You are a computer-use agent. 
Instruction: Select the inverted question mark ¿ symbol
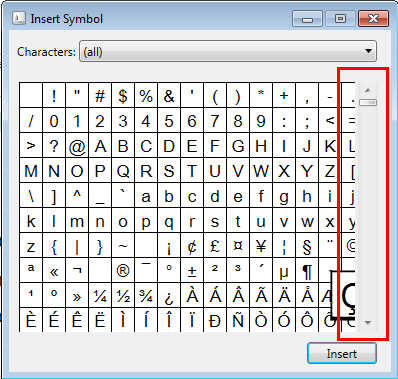click(x=169, y=296)
